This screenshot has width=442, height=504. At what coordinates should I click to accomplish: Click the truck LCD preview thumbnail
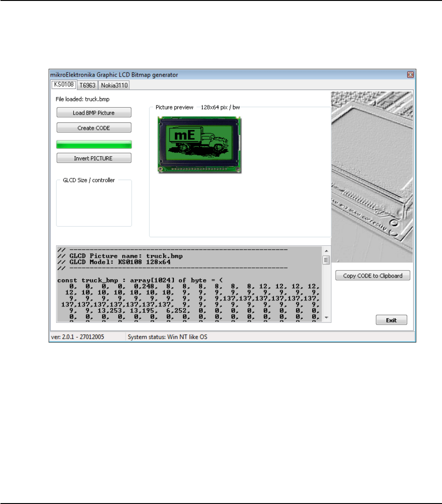[x=199, y=145]
